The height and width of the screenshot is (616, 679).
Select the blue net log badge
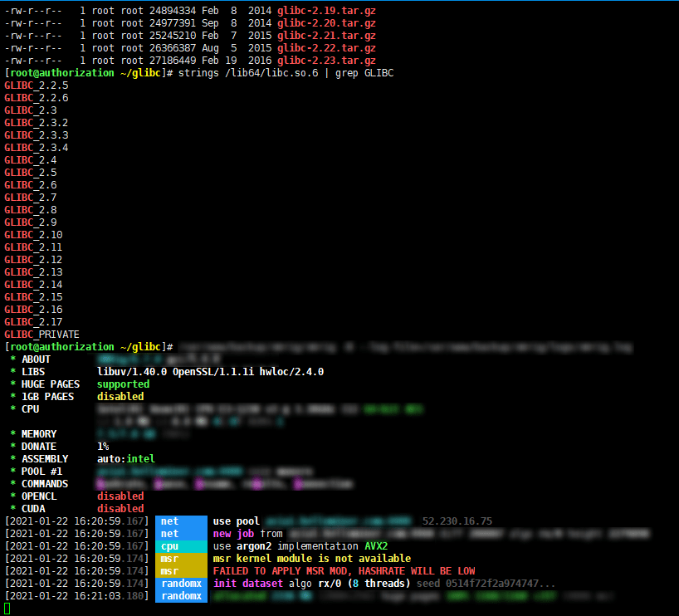(169, 521)
